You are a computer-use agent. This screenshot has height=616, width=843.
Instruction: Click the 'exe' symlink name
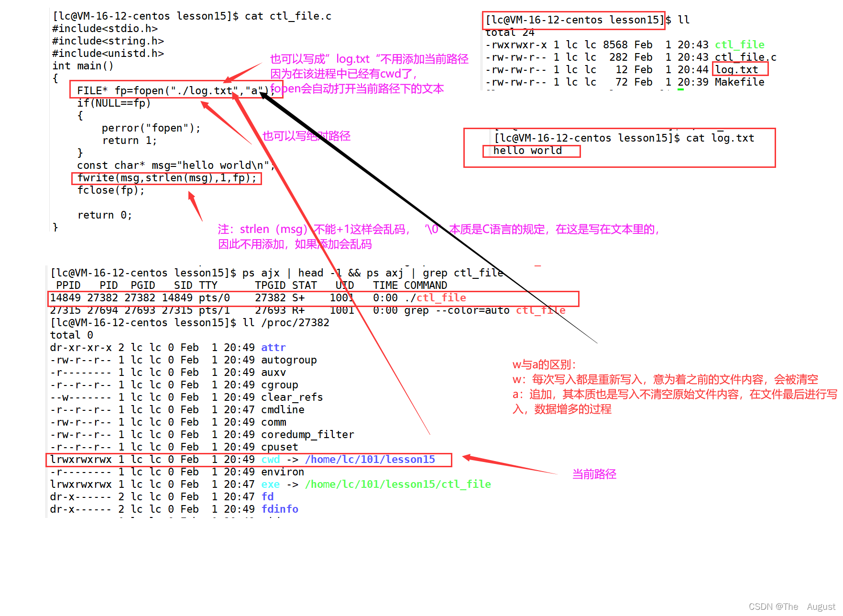tap(271, 484)
